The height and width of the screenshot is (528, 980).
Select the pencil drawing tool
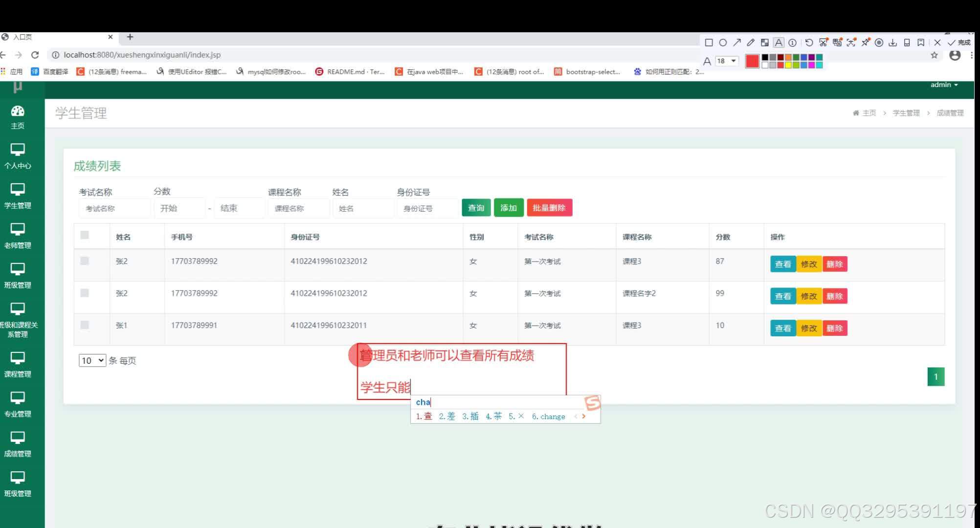click(x=751, y=43)
